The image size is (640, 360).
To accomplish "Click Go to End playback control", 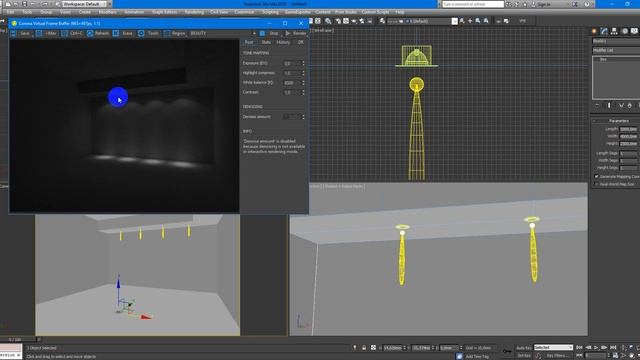I will [x=613, y=348].
